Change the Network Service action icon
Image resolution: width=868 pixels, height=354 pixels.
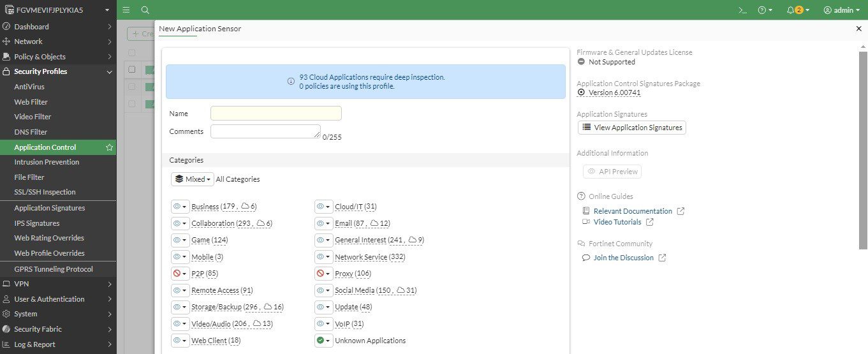323,257
